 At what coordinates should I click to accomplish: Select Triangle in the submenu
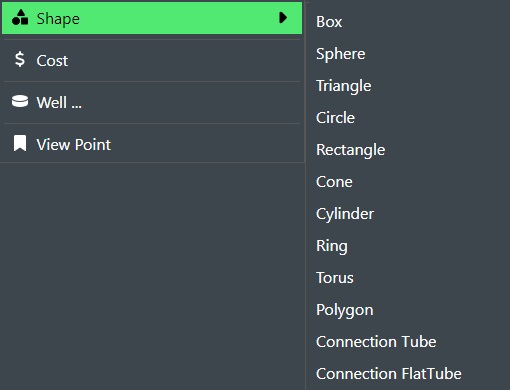click(x=344, y=86)
